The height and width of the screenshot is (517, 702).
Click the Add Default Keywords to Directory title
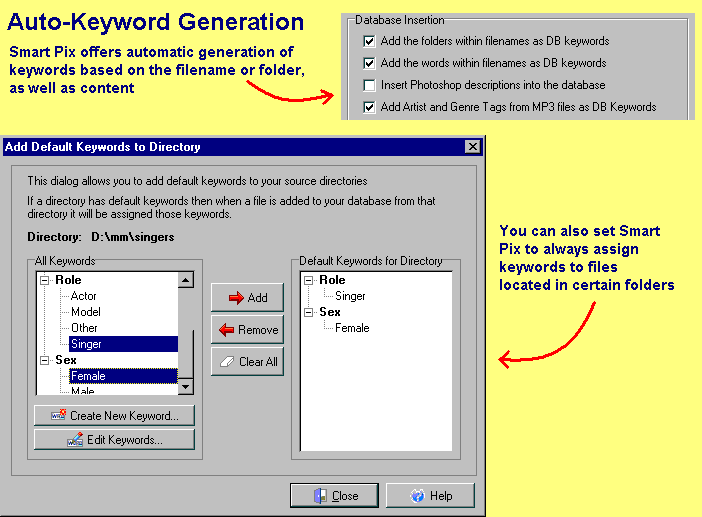click(x=103, y=147)
